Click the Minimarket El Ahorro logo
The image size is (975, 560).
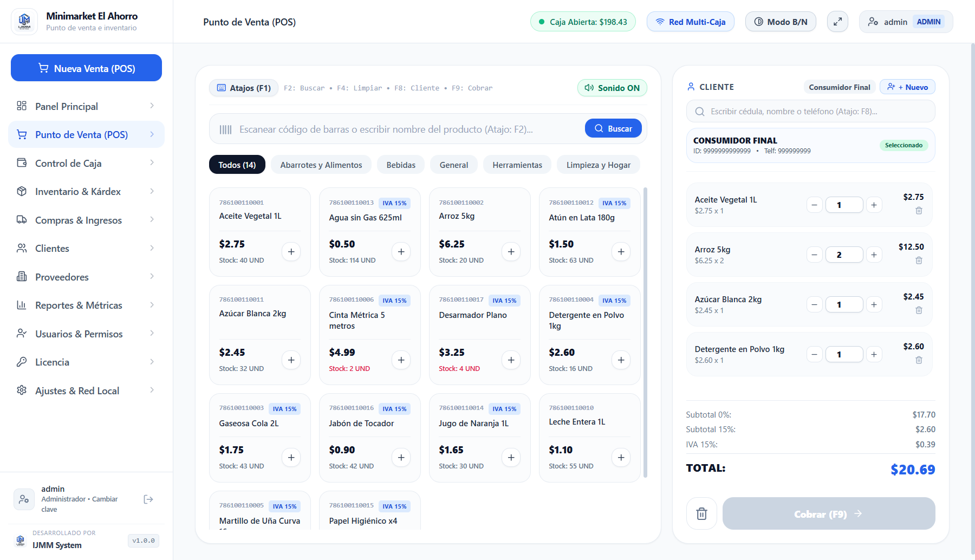24,22
